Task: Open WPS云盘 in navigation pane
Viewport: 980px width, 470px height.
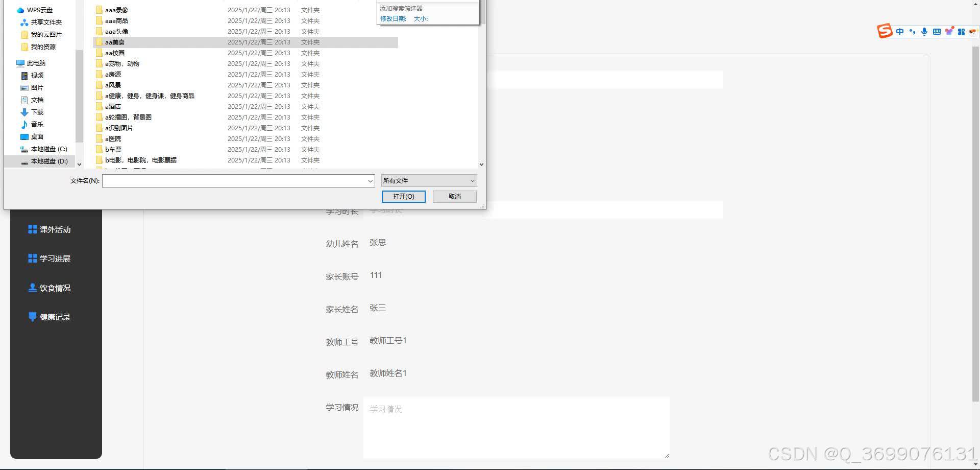Action: [x=35, y=10]
